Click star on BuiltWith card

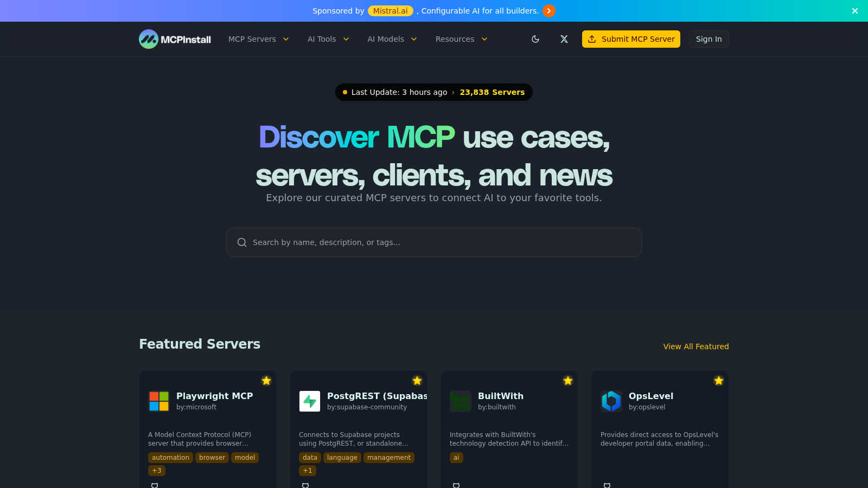(568, 381)
